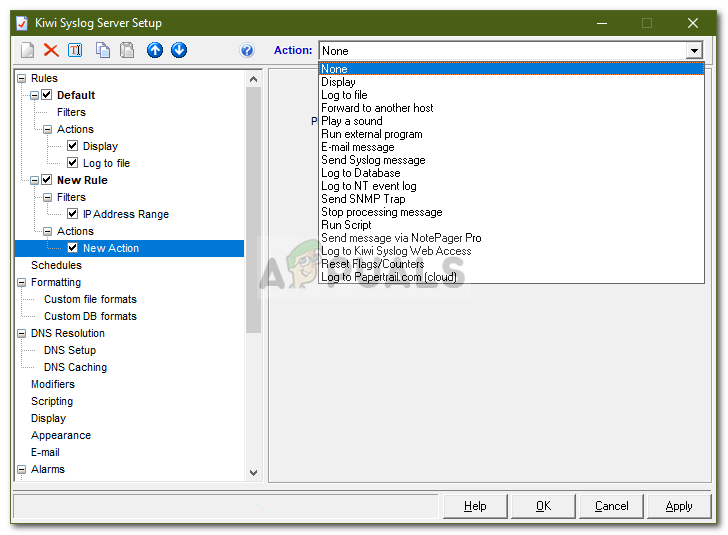Choose Send Syslog message action
The height and width of the screenshot is (535, 728).
[x=511, y=160]
